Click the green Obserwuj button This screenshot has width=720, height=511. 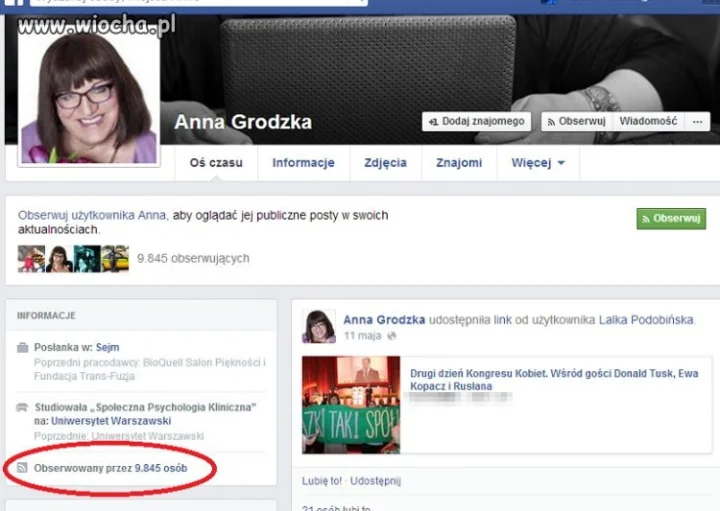click(671, 219)
